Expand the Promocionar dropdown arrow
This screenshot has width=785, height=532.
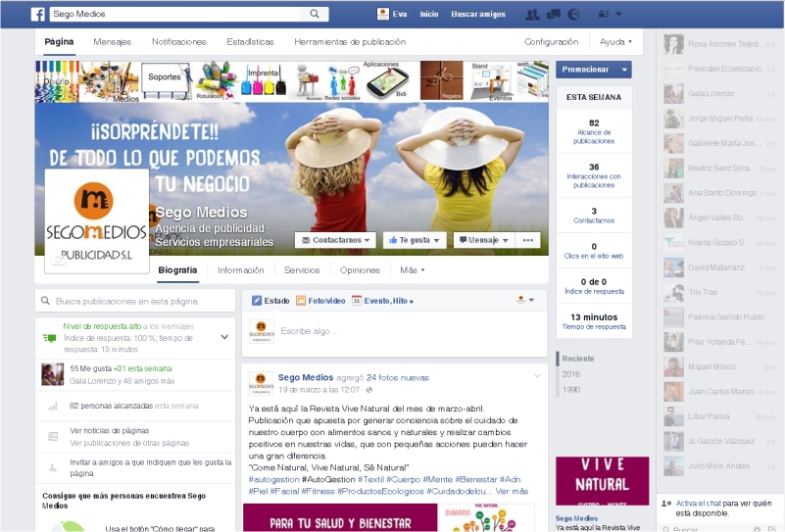(x=624, y=70)
